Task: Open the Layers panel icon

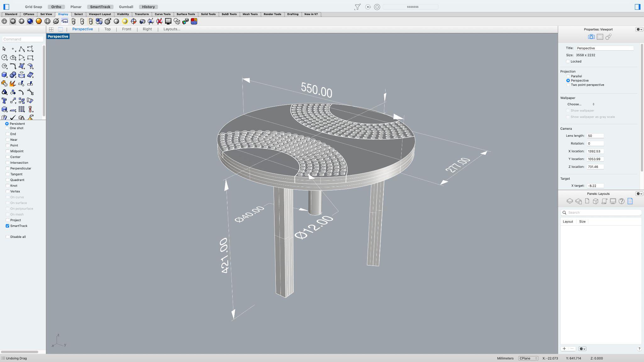Action: (569, 201)
